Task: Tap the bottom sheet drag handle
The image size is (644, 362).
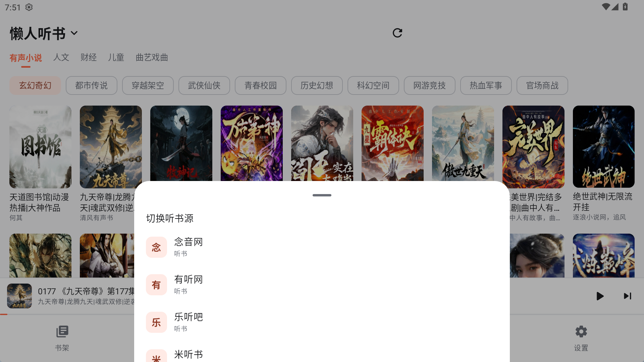Action: [322, 195]
